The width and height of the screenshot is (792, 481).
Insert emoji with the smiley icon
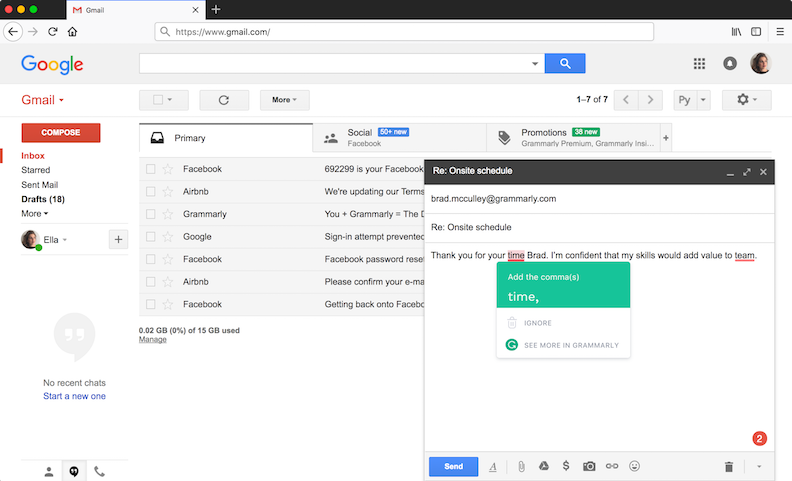[634, 466]
